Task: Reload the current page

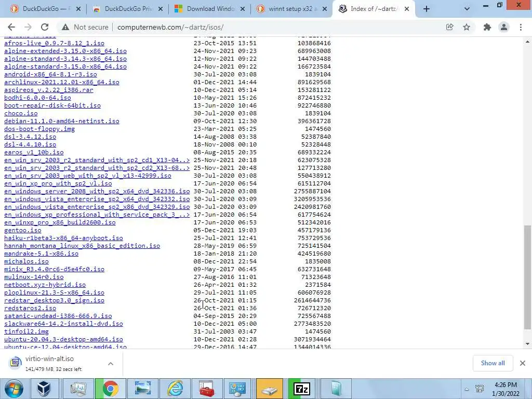Action: click(45, 27)
